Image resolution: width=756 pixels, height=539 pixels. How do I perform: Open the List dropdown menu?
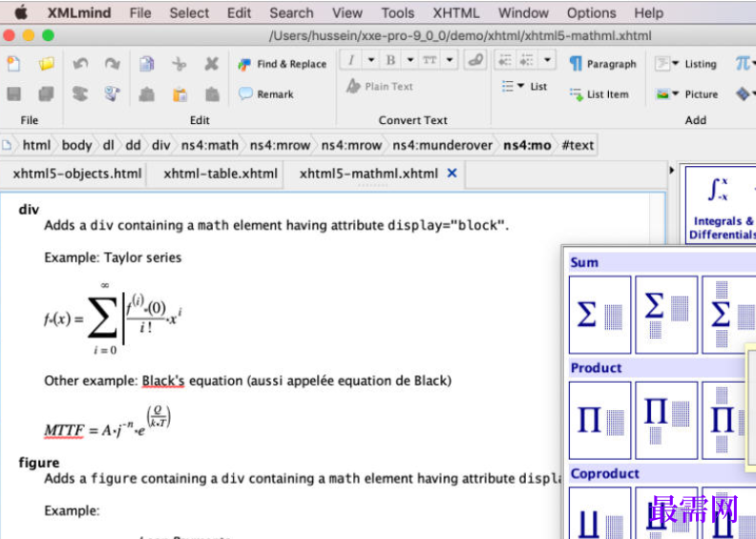(x=524, y=86)
